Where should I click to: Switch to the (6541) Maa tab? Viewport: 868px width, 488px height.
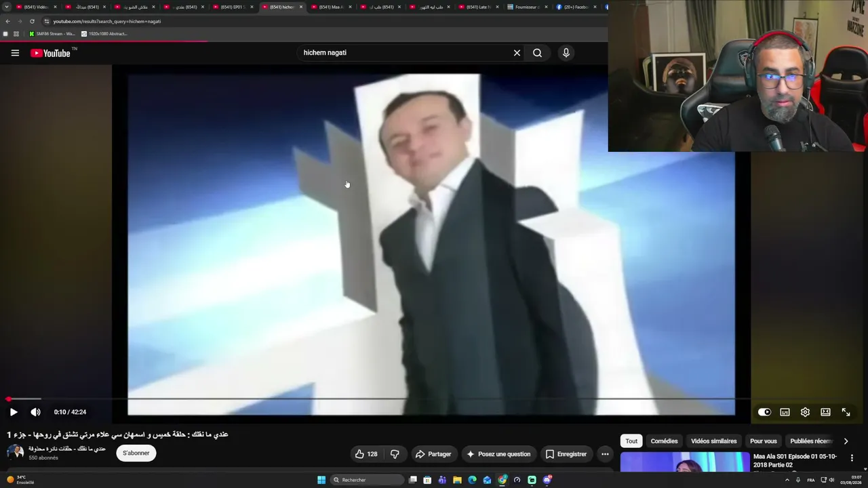tap(331, 7)
